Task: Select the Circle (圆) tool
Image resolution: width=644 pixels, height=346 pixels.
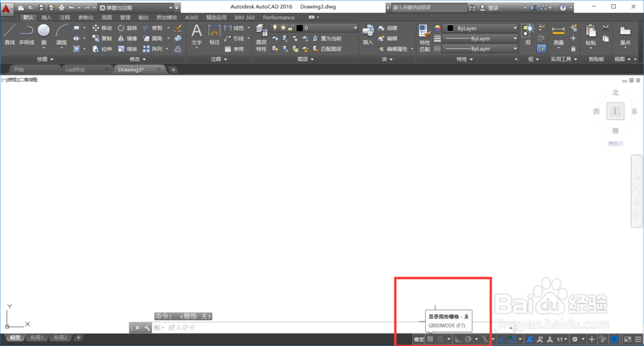Action: coord(44,35)
